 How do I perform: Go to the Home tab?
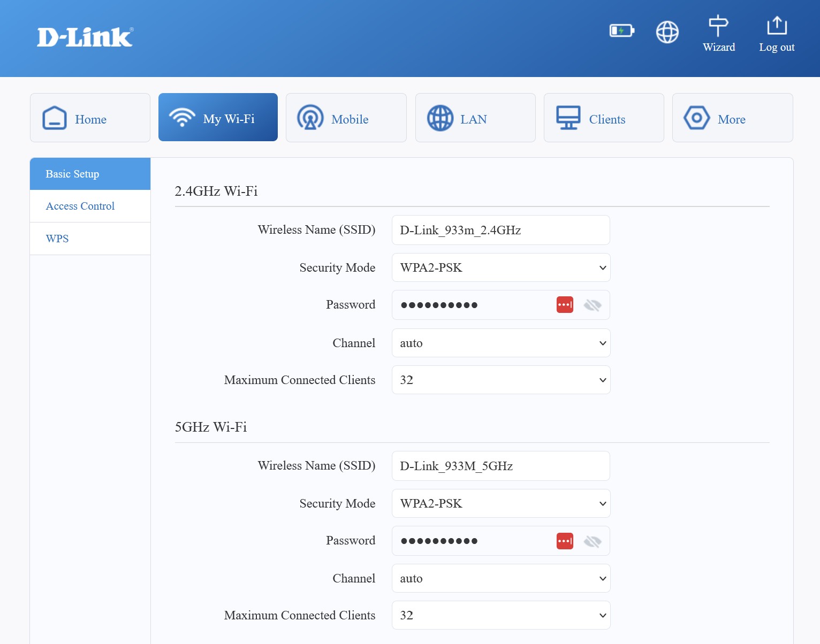click(x=90, y=119)
